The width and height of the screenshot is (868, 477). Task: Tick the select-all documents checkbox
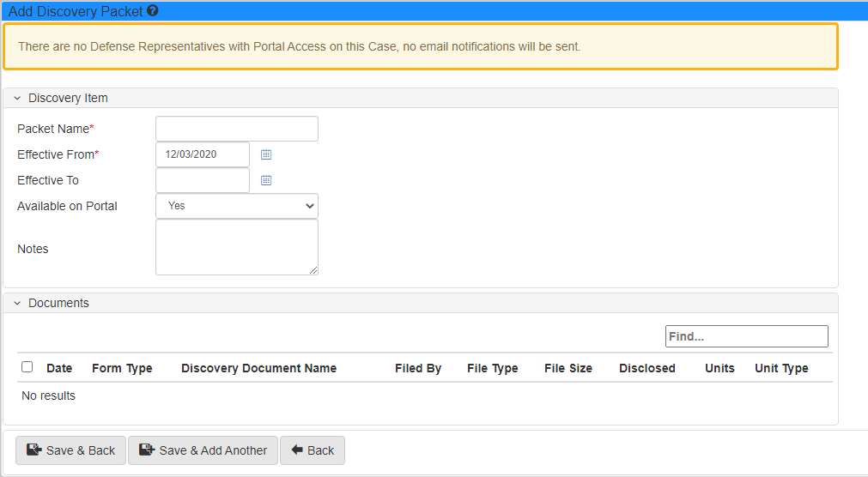pyautogui.click(x=27, y=367)
